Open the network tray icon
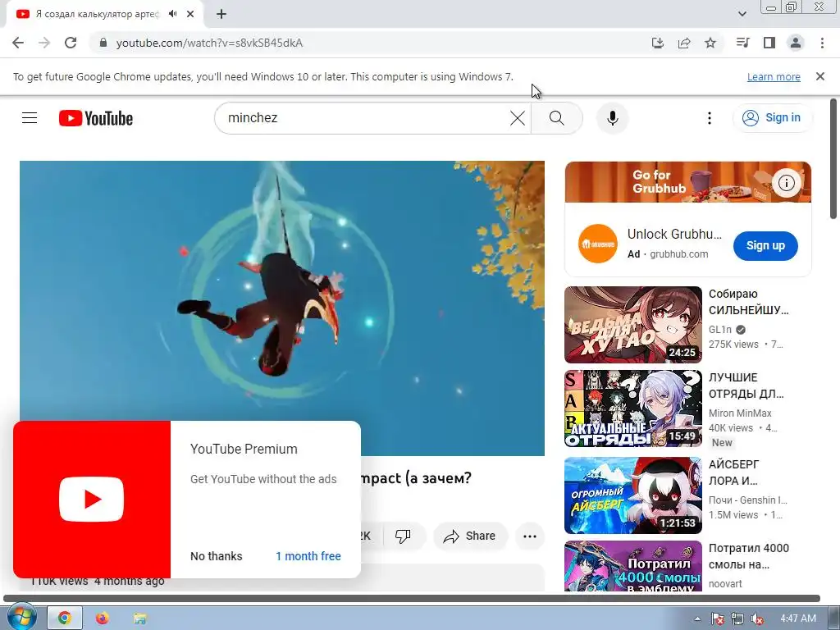This screenshot has width=840, height=630. 737,619
